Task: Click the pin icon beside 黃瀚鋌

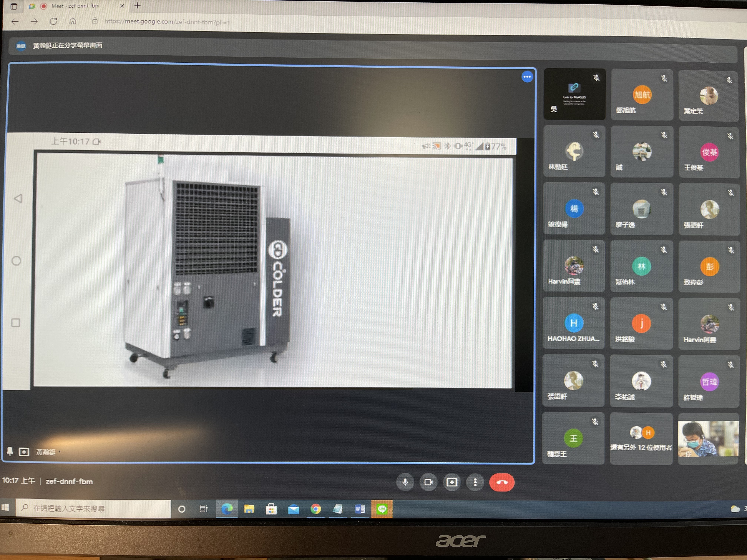Action: pos(10,452)
